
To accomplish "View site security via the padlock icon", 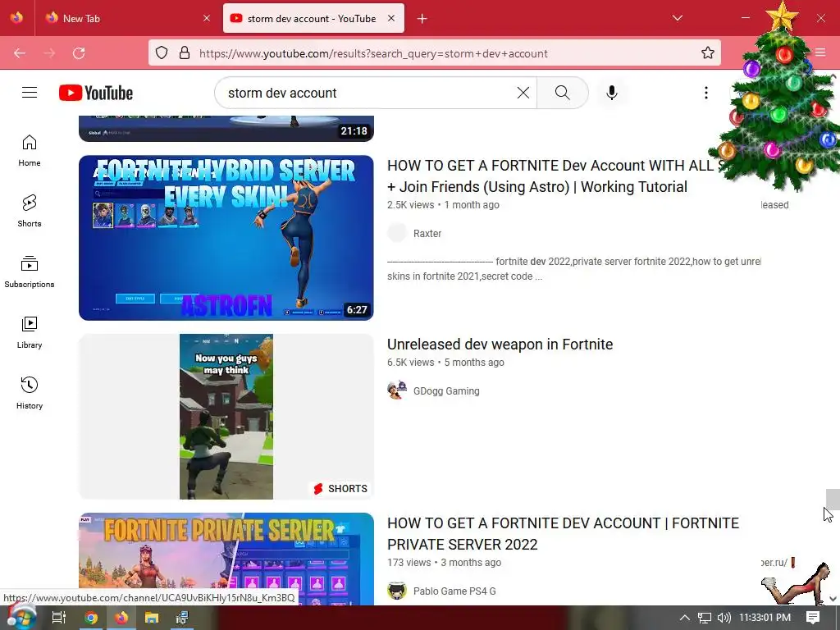I will 185,53.
